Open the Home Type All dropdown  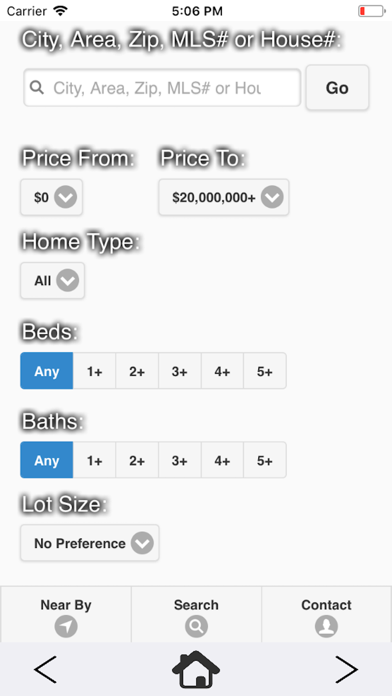click(x=52, y=281)
